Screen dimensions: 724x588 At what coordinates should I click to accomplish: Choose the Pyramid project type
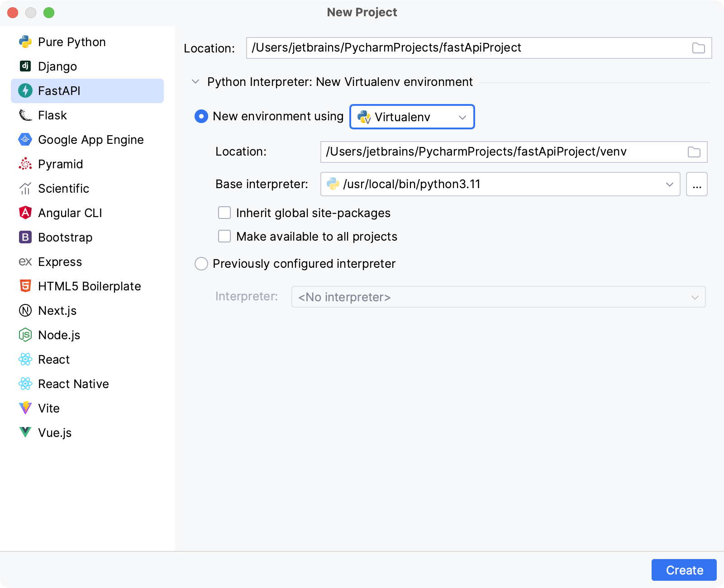pyautogui.click(x=87, y=164)
